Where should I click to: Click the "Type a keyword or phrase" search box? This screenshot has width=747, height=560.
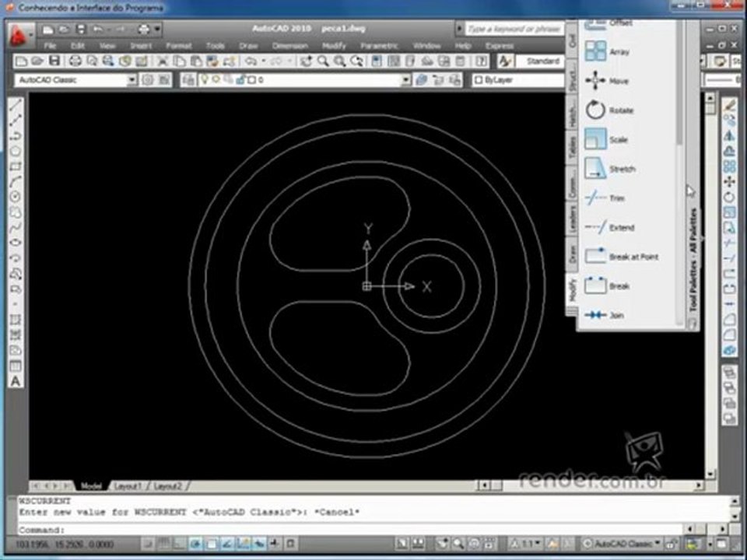pos(514,29)
